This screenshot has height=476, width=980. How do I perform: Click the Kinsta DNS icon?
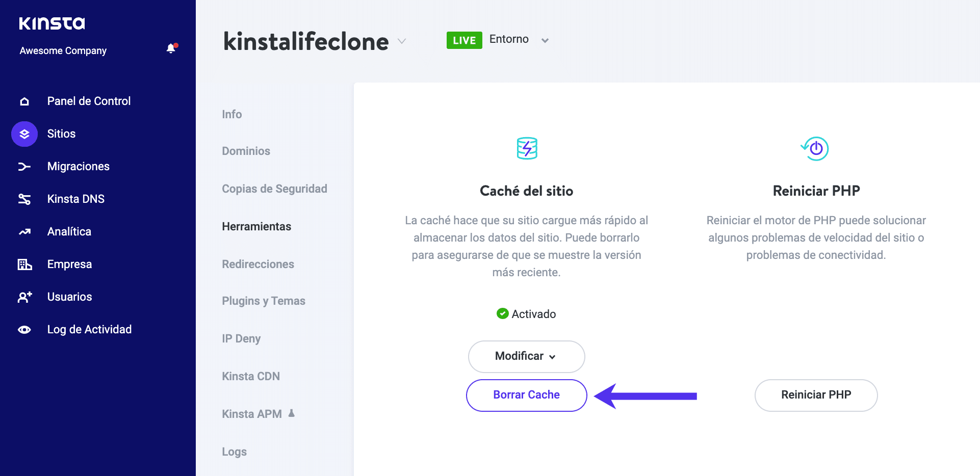click(24, 199)
